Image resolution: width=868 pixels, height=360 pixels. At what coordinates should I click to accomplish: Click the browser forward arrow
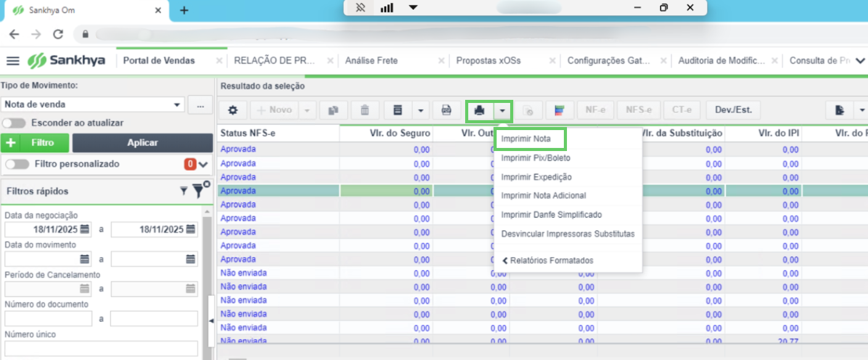point(36,35)
